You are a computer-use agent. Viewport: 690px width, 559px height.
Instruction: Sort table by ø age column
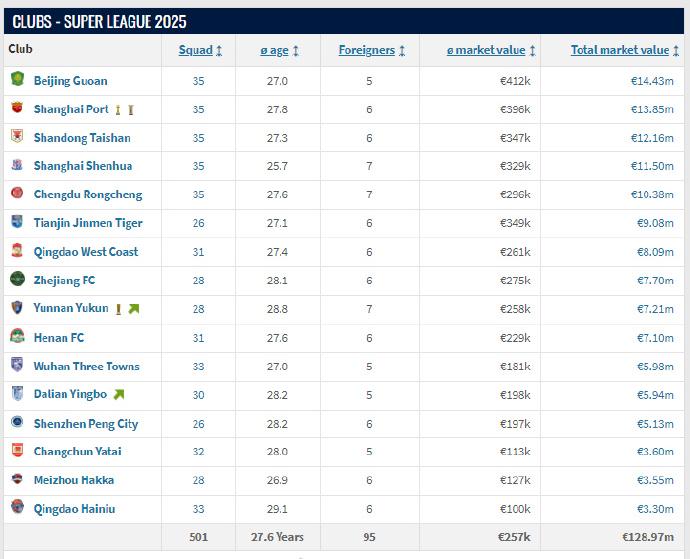tap(279, 50)
